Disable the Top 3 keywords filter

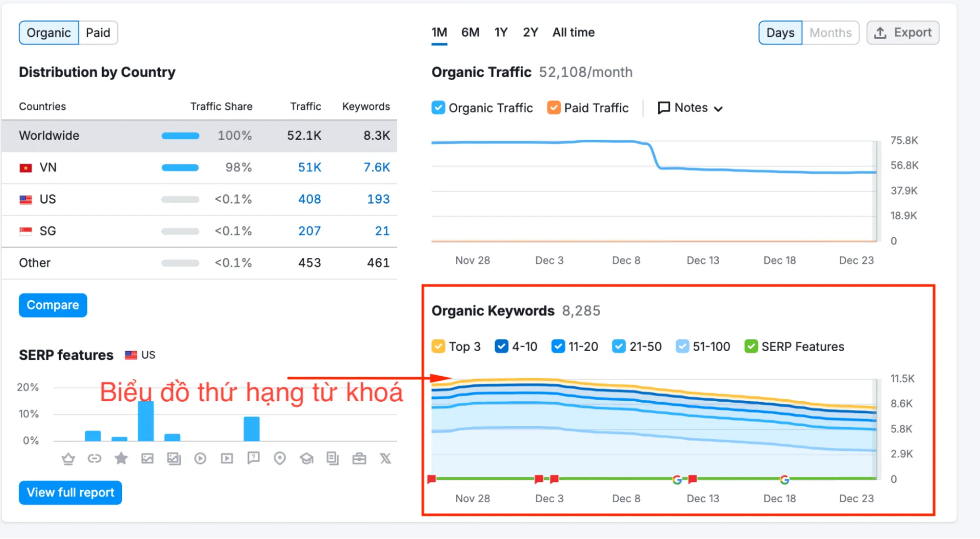[438, 346]
